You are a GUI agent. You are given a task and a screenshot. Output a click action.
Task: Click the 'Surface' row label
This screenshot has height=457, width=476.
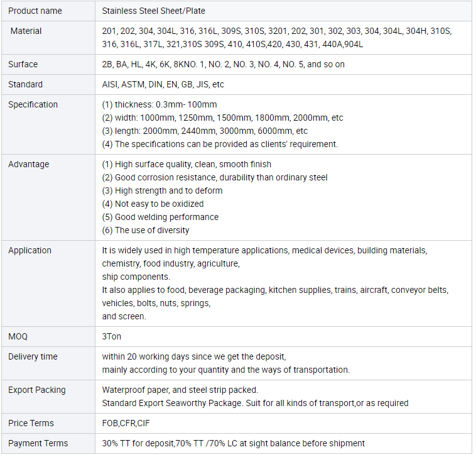coord(23,64)
